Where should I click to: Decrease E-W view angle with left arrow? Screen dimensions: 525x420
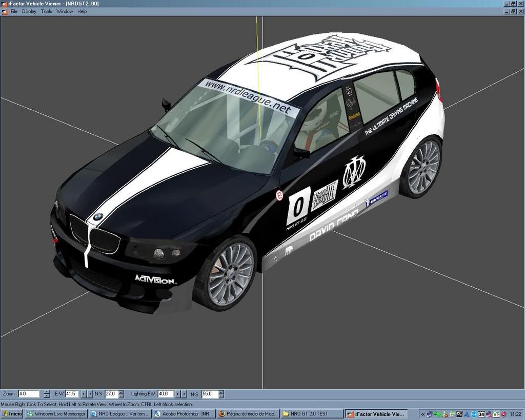coord(84,394)
